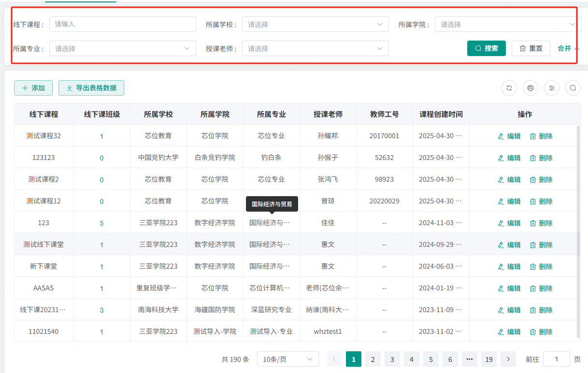Open the 所属专业 dropdown
The image size is (588, 373).
[122, 48]
